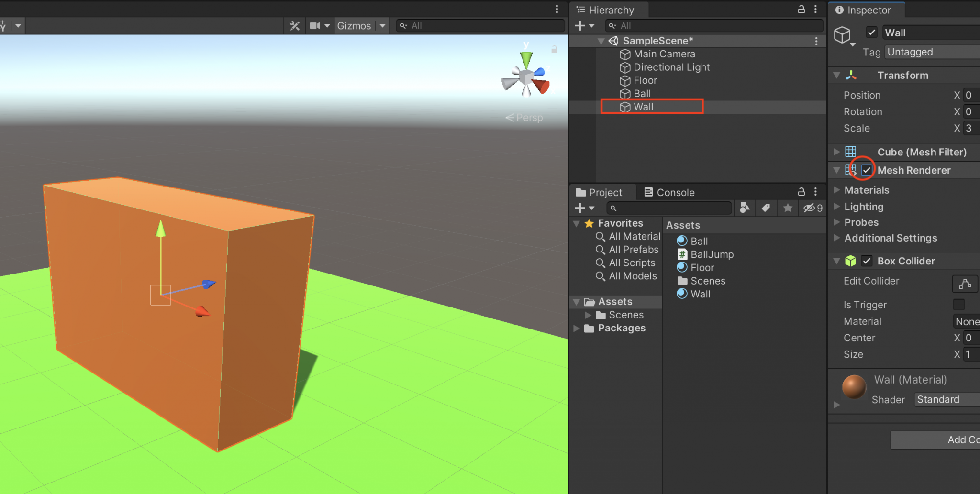Click the plus icon in the Hierarchy panel

coord(580,25)
